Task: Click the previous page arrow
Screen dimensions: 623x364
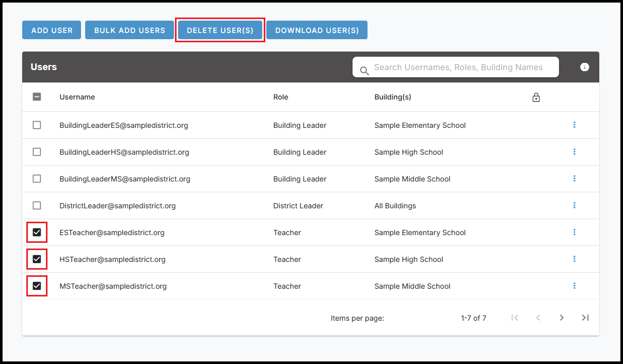Action: (538, 318)
